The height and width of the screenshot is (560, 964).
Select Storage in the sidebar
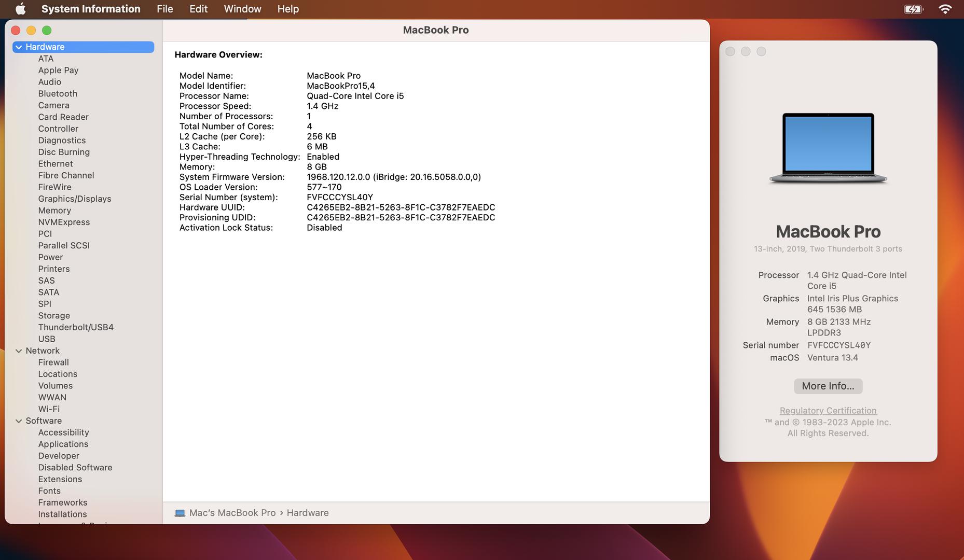pyautogui.click(x=54, y=315)
